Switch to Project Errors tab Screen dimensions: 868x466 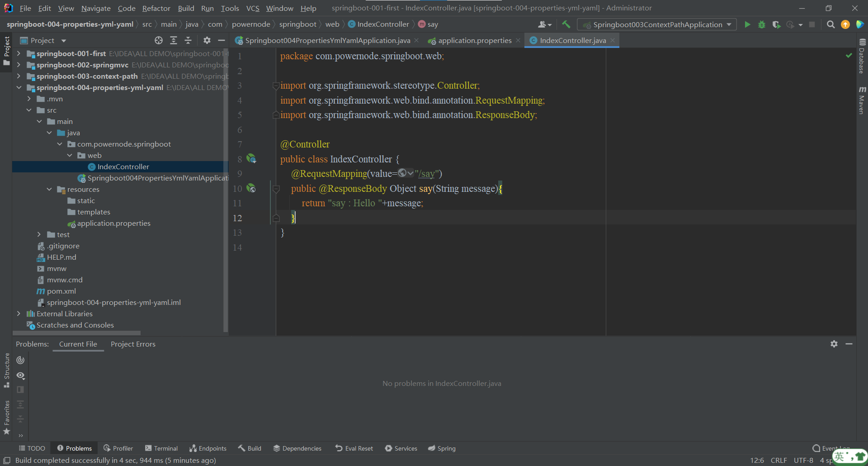(x=133, y=344)
